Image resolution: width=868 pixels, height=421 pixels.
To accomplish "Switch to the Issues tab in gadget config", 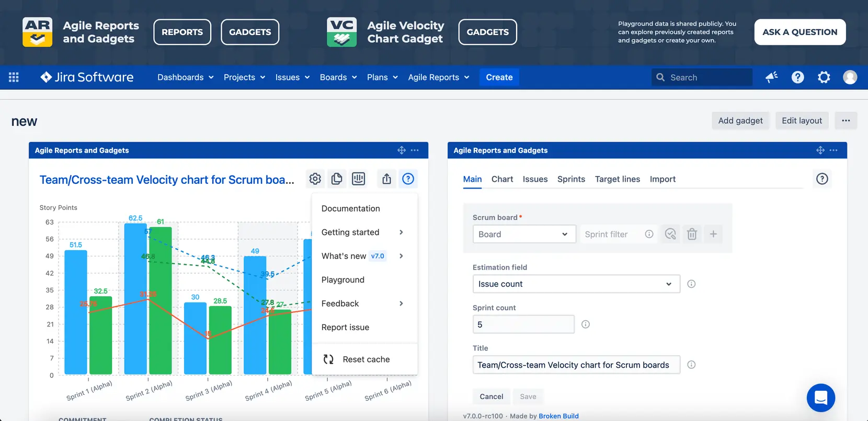I will tap(535, 179).
